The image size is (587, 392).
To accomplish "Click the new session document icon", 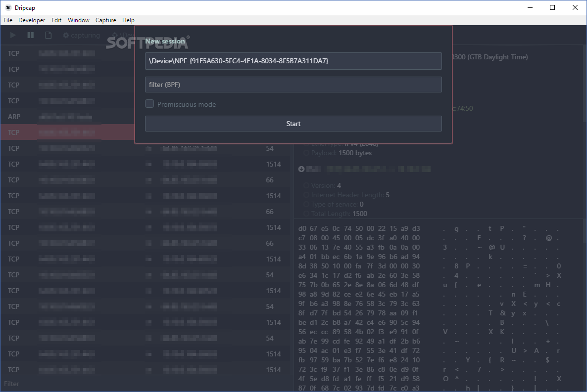I will pos(49,35).
